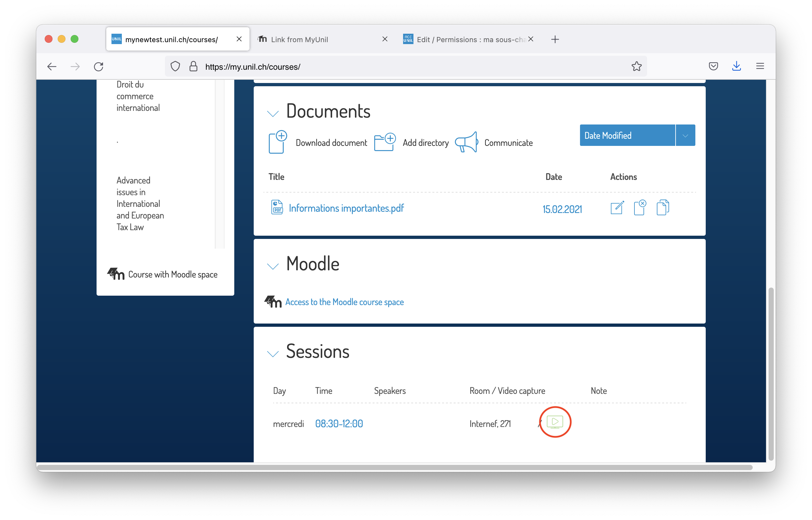
Task: Collapse the Moodle section chevron
Action: click(x=273, y=266)
